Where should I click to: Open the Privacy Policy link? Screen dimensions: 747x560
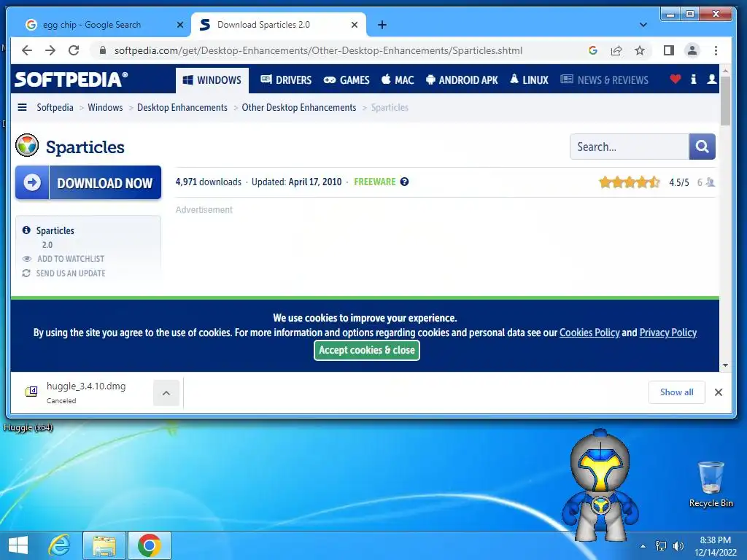pyautogui.click(x=668, y=332)
